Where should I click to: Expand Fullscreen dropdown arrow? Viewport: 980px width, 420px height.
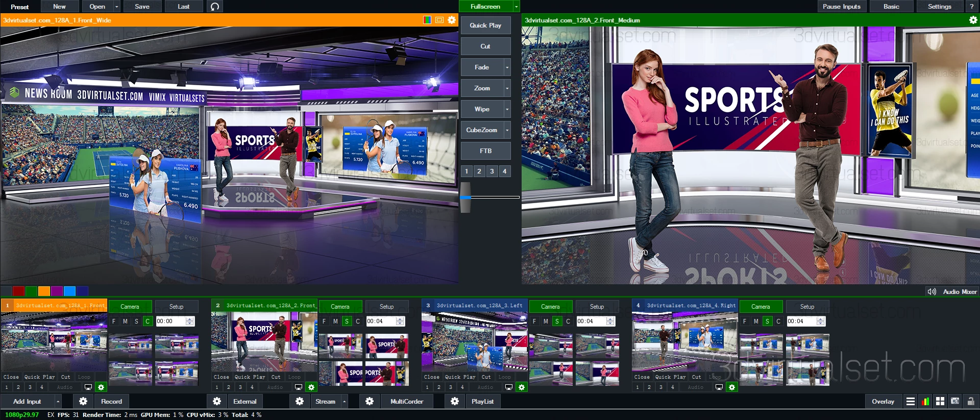tap(517, 7)
